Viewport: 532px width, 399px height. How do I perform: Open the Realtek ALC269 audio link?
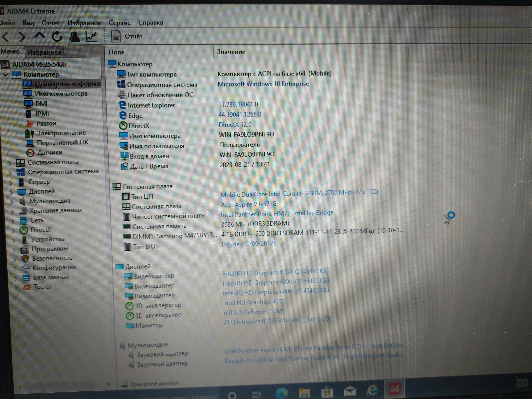tap(315, 358)
